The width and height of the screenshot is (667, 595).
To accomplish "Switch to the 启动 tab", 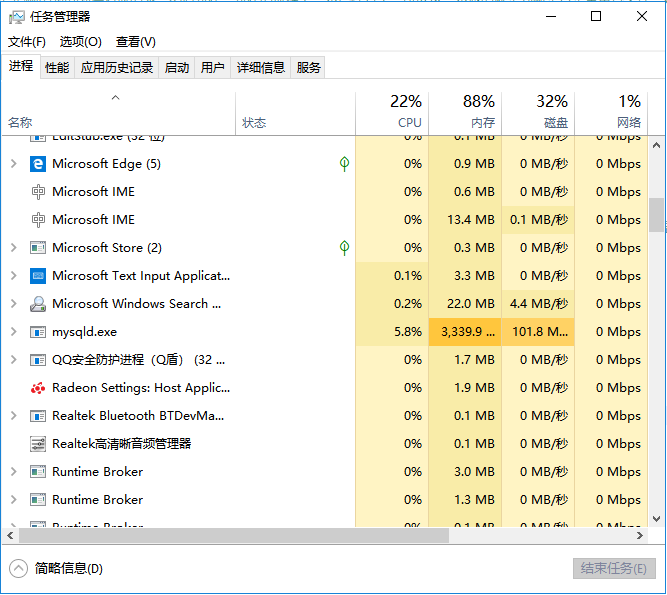I will tap(177, 67).
